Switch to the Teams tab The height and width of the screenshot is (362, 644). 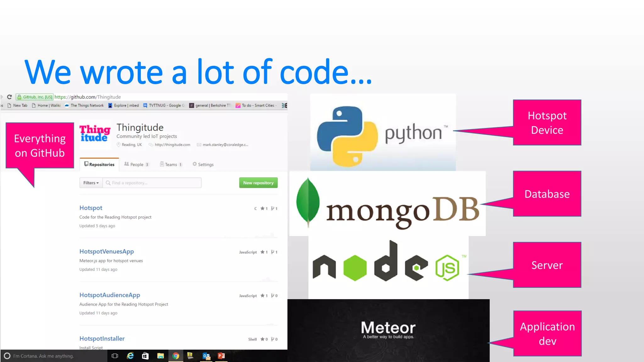(x=171, y=164)
